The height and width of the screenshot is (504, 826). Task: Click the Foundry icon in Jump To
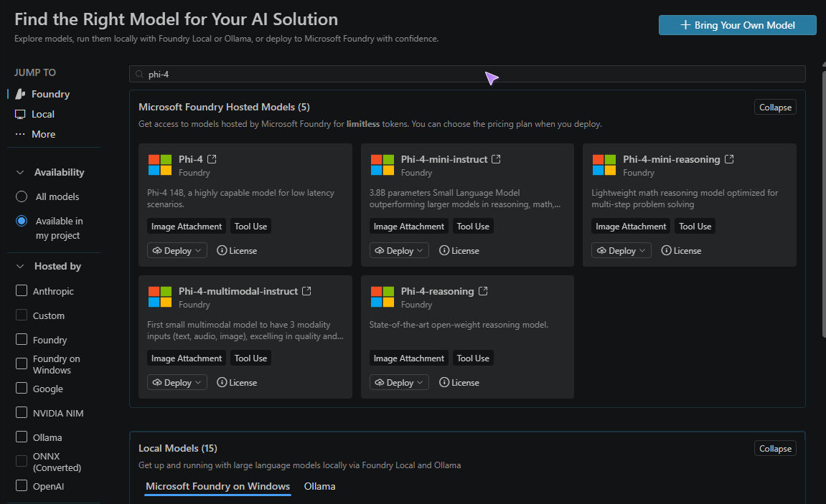[x=21, y=94]
